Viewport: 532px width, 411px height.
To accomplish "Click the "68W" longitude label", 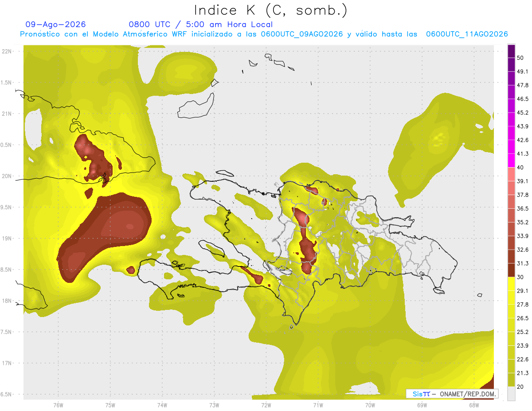I will pyautogui.click(x=474, y=405).
